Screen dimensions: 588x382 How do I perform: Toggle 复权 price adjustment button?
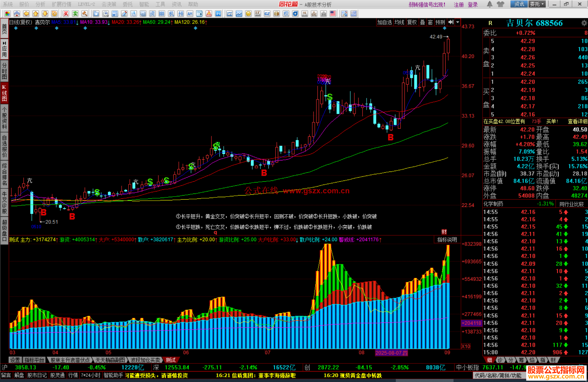412,22
